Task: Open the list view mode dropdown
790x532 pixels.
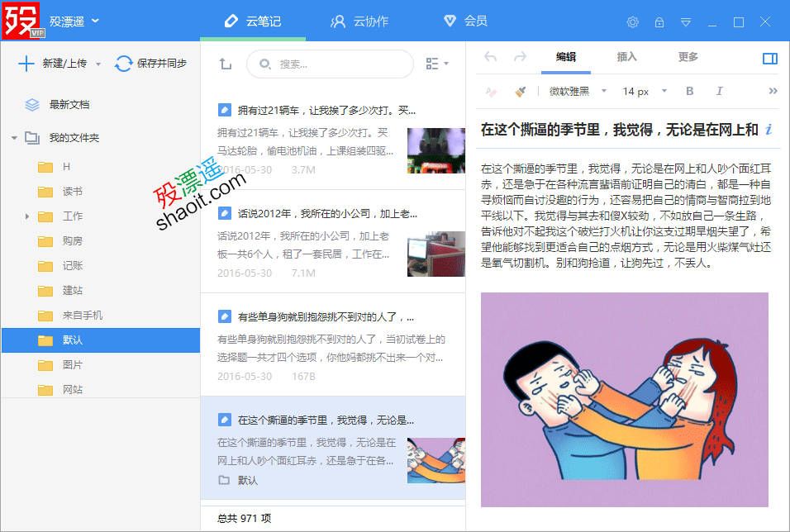Action: (437, 64)
